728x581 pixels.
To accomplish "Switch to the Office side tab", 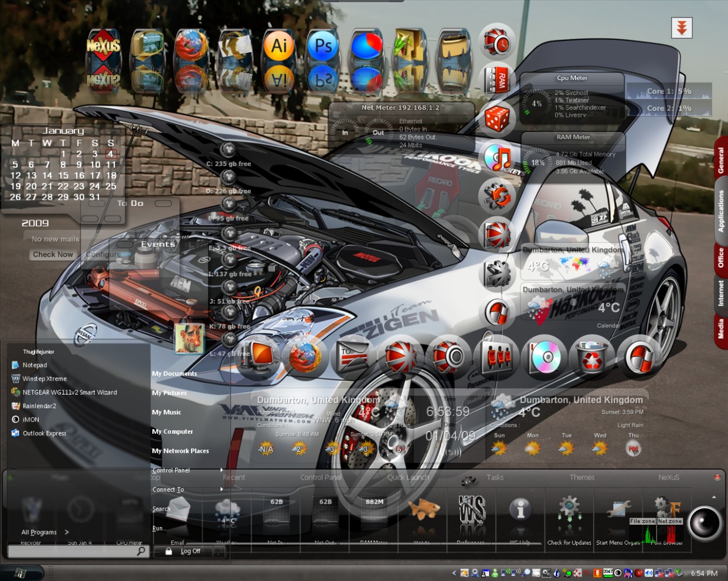I will 721,257.
